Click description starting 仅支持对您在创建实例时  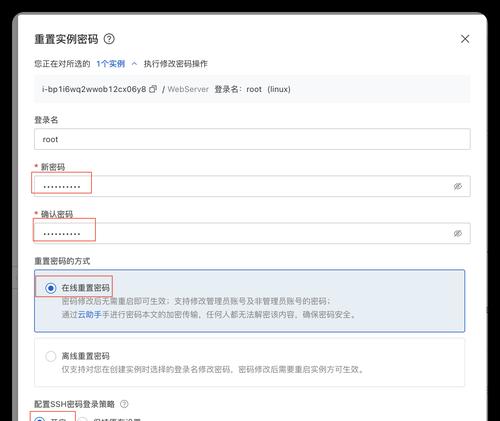[x=213, y=369]
